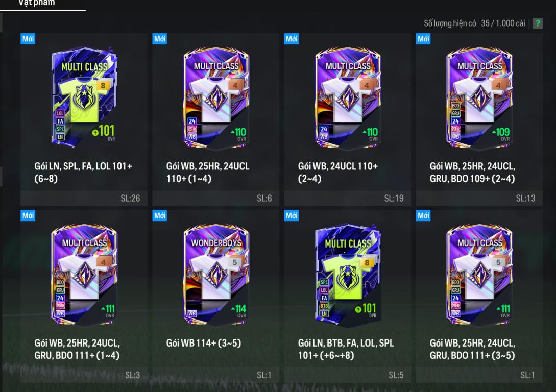Viewport: 556px width, 392px height.
Task: Click the SL:6 quantity bar
Action: coord(216,198)
